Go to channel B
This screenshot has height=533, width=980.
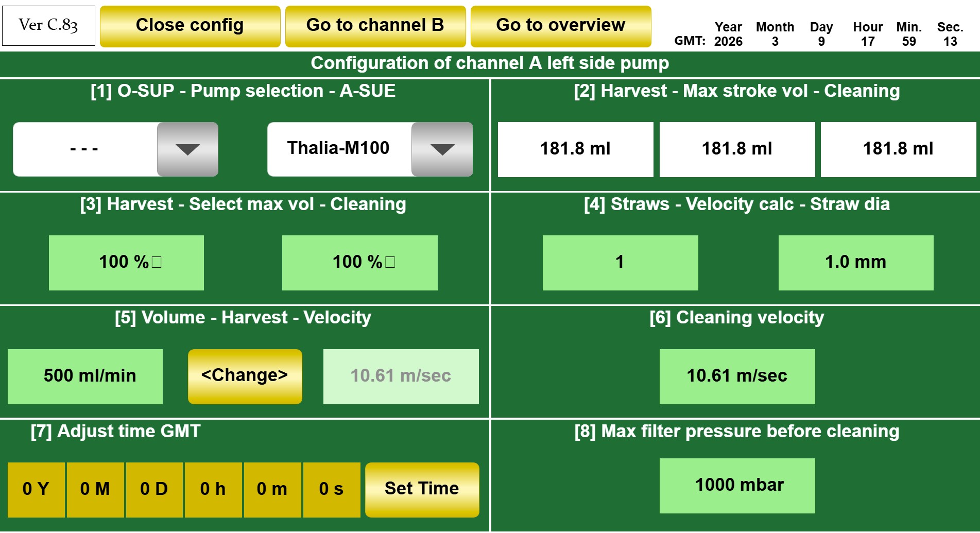point(375,26)
